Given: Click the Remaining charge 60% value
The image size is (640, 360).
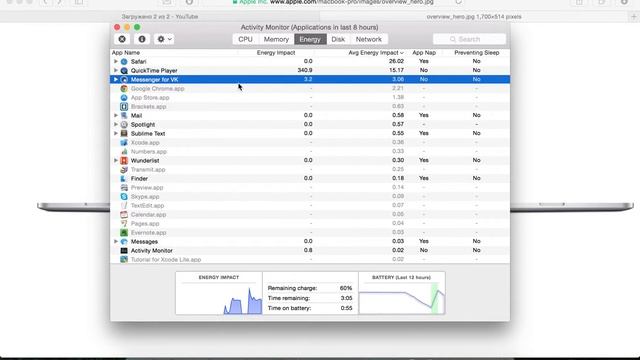Looking at the screenshot, I should [346, 288].
